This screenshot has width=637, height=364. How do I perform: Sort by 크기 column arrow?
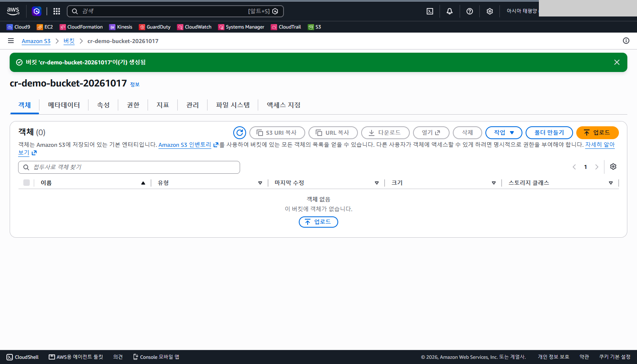point(494,183)
